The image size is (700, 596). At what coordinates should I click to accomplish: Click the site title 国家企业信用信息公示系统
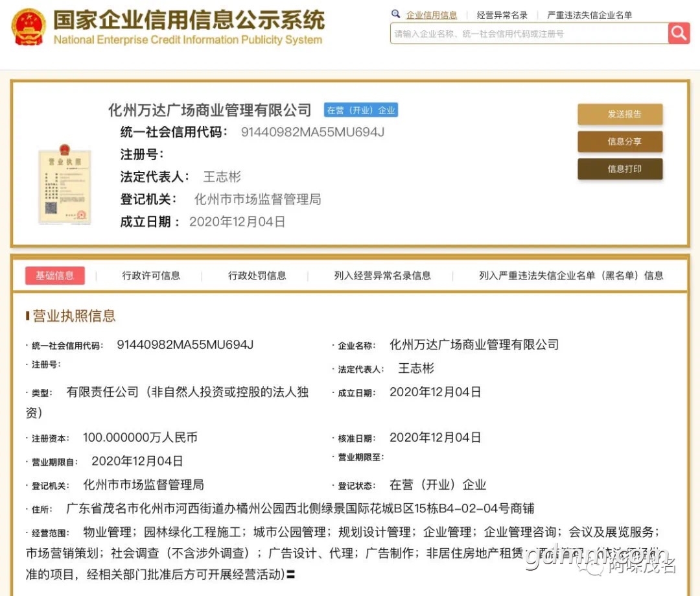click(x=189, y=20)
